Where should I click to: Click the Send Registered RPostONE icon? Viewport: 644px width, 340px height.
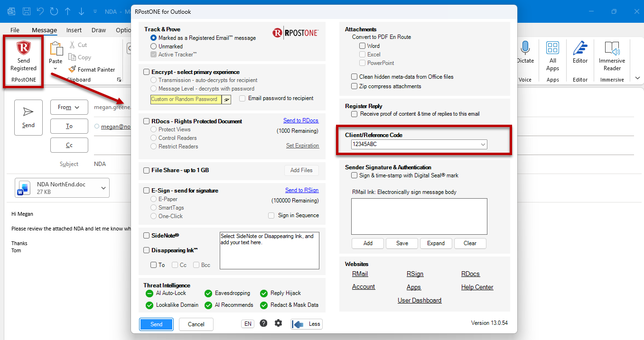pyautogui.click(x=23, y=48)
